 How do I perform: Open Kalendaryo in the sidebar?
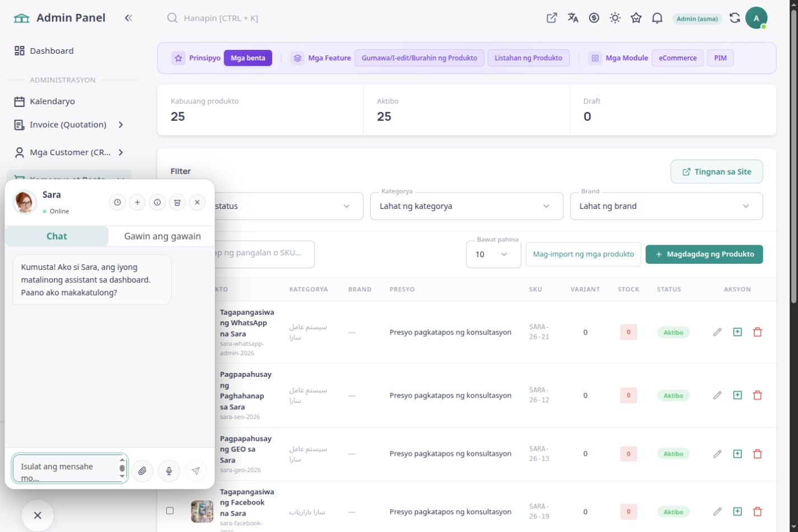(69, 101)
